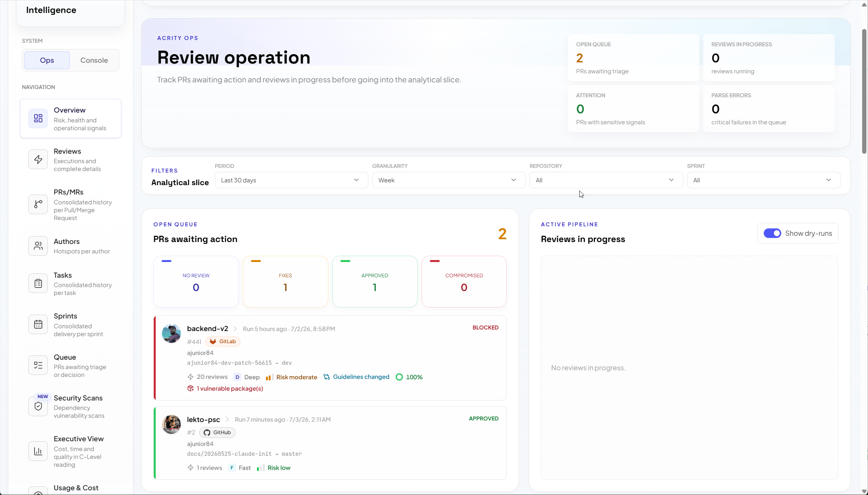The width and height of the screenshot is (868, 495).
Task: Open the Granularity dropdown showing Week
Action: [x=448, y=180]
